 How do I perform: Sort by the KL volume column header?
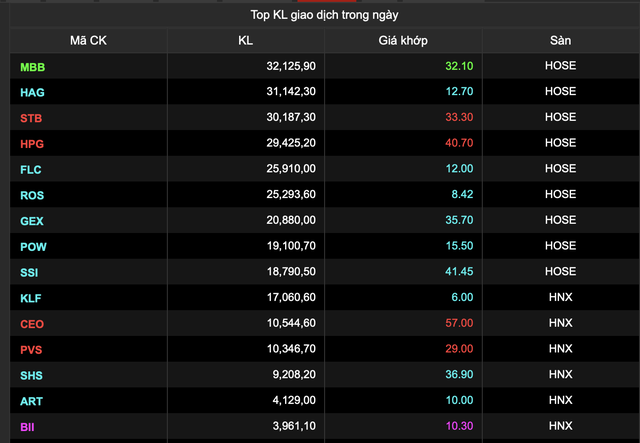(246, 41)
